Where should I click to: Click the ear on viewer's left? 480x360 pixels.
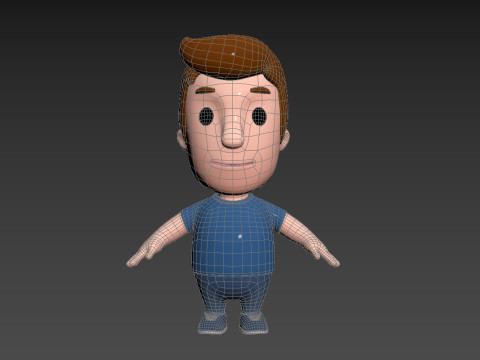tap(181, 140)
